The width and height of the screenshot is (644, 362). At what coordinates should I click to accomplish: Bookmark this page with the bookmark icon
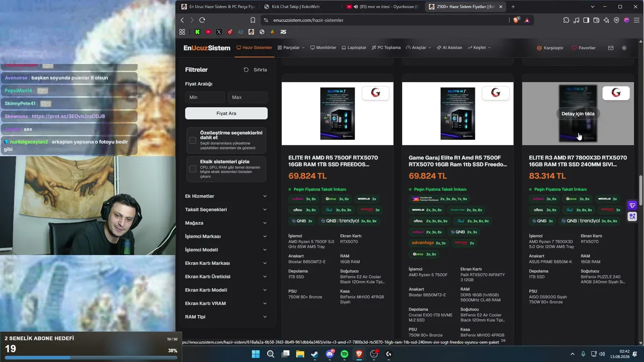click(x=253, y=20)
